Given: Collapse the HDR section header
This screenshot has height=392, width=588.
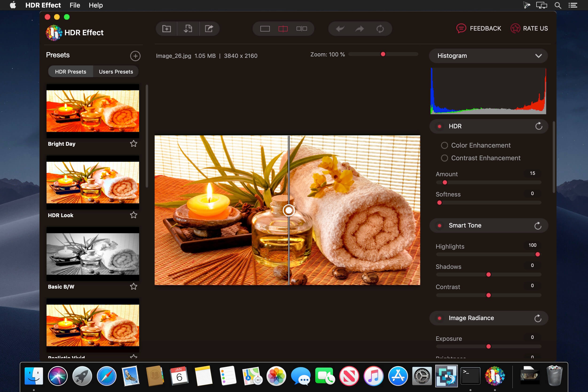Looking at the screenshot, I should (455, 126).
